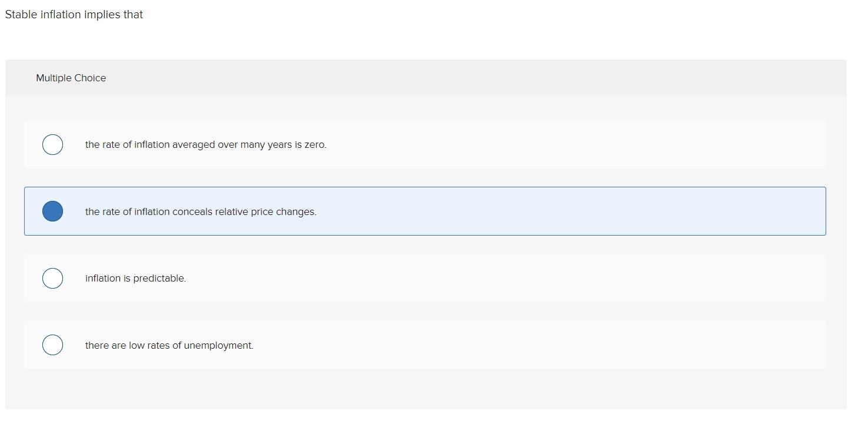Click the text 'there are low rates of unemployment'

tap(169, 345)
